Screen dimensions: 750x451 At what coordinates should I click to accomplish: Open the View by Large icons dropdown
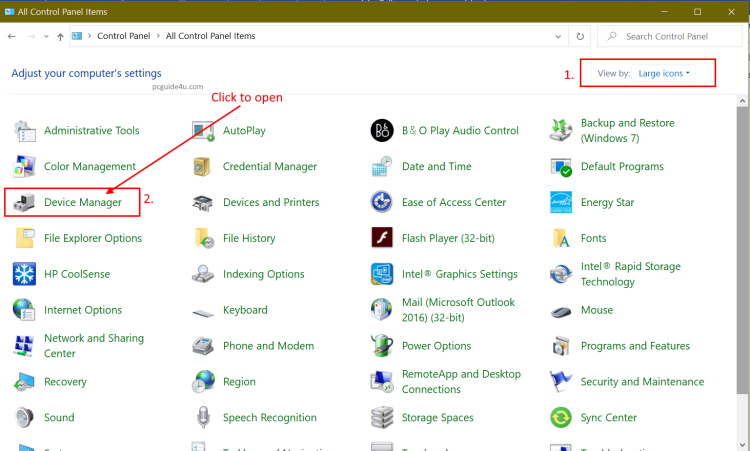pyautogui.click(x=665, y=73)
